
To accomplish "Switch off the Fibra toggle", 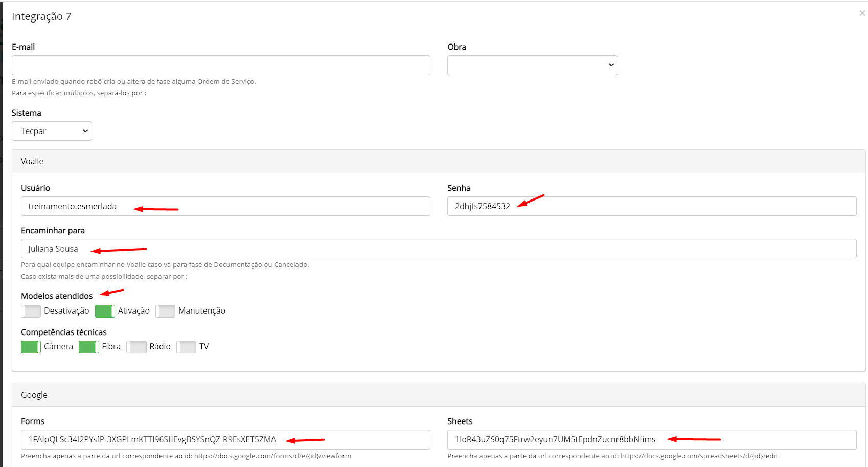I will (88, 347).
